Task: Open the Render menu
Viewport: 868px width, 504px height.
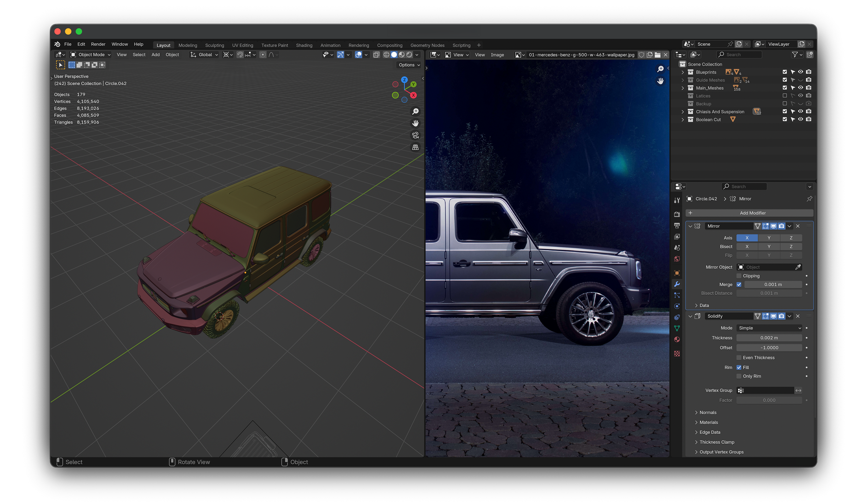Action: coord(98,44)
